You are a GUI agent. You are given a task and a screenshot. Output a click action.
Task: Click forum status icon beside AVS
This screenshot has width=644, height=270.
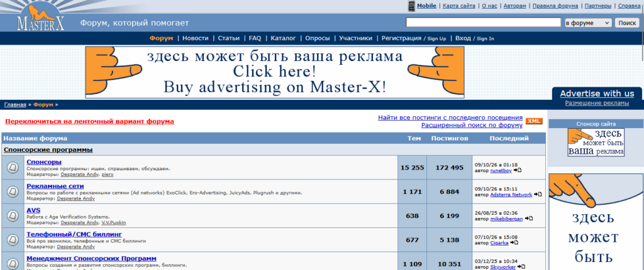tap(13, 215)
